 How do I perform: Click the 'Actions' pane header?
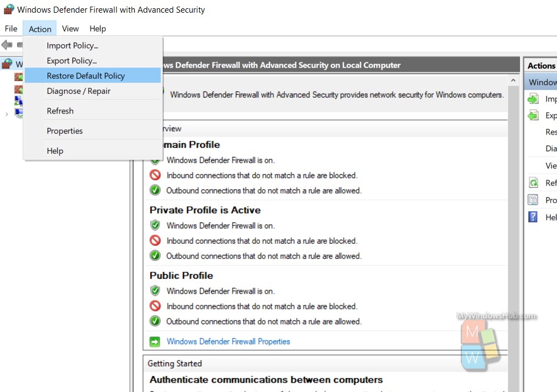pyautogui.click(x=540, y=66)
